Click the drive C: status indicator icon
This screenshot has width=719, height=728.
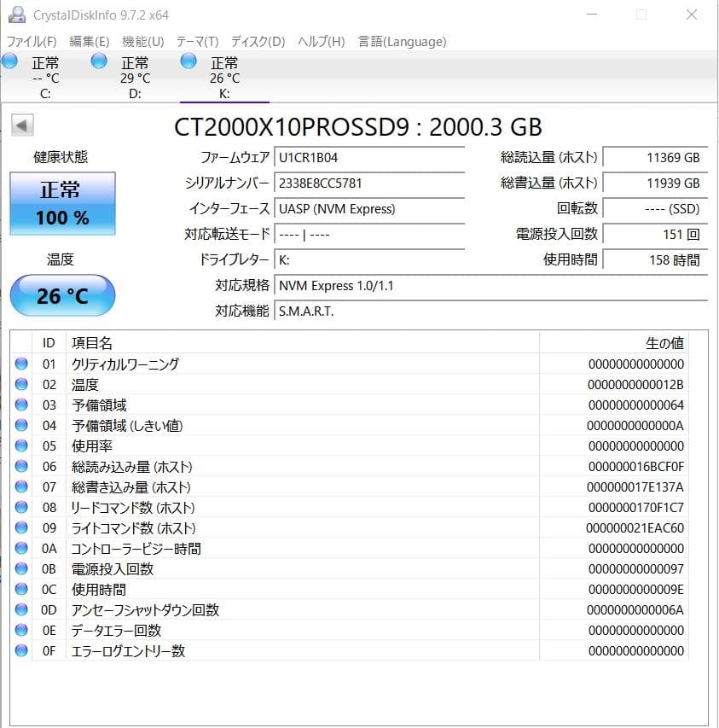(x=9, y=61)
